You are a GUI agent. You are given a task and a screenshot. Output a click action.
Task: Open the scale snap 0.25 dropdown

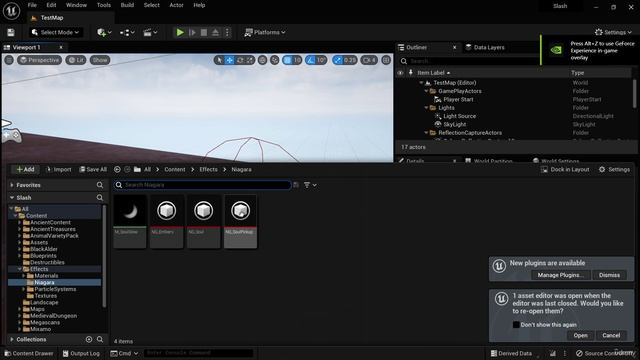350,60
